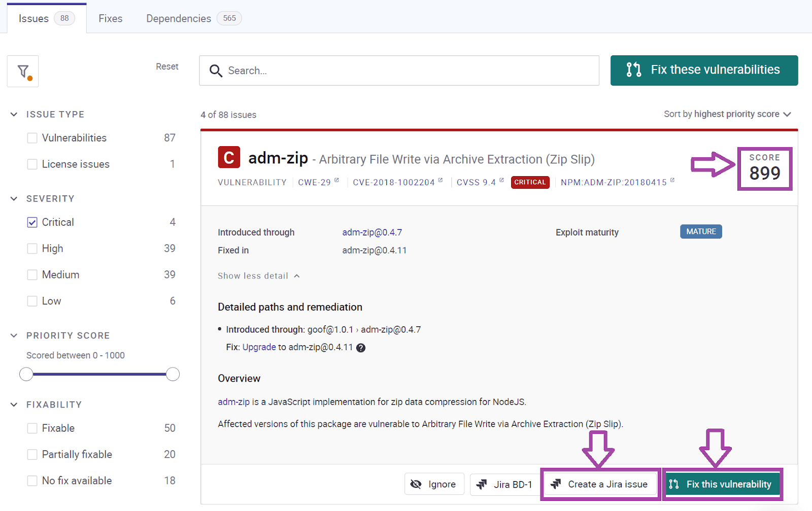Click the search magnifier icon
This screenshot has width=812, height=511.
pyautogui.click(x=216, y=71)
